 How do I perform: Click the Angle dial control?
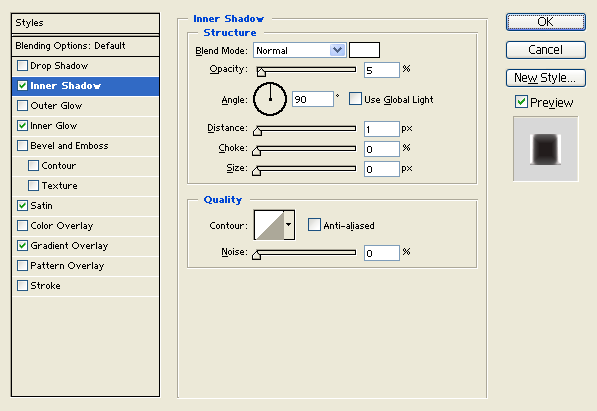click(x=270, y=99)
